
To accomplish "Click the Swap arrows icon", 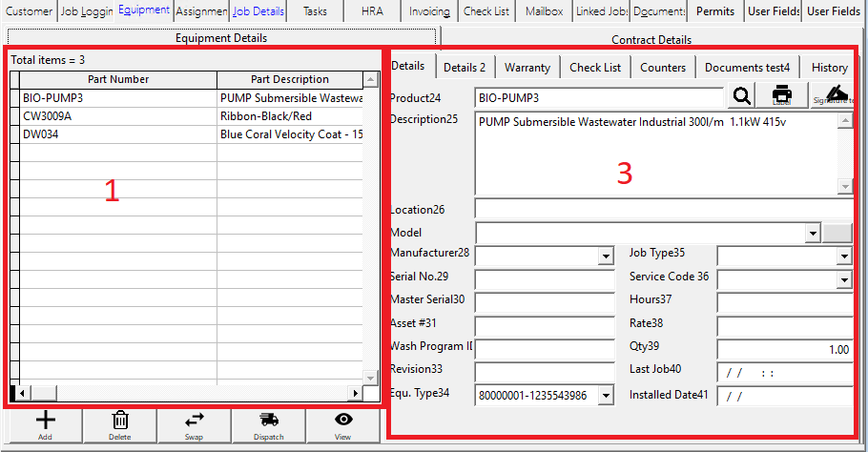I will tap(194, 420).
